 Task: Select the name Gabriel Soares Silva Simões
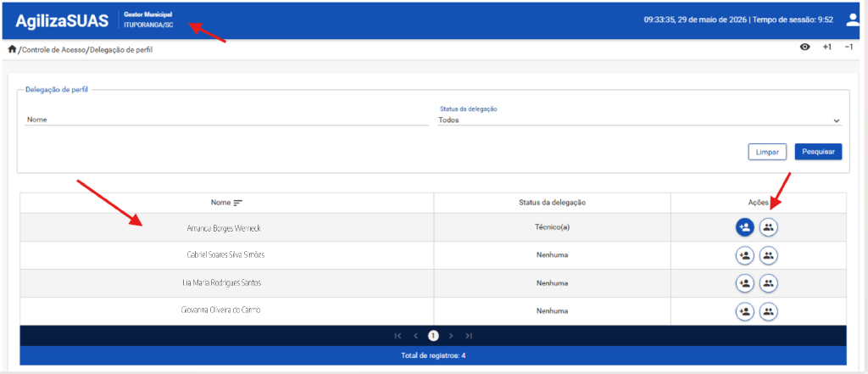226,255
